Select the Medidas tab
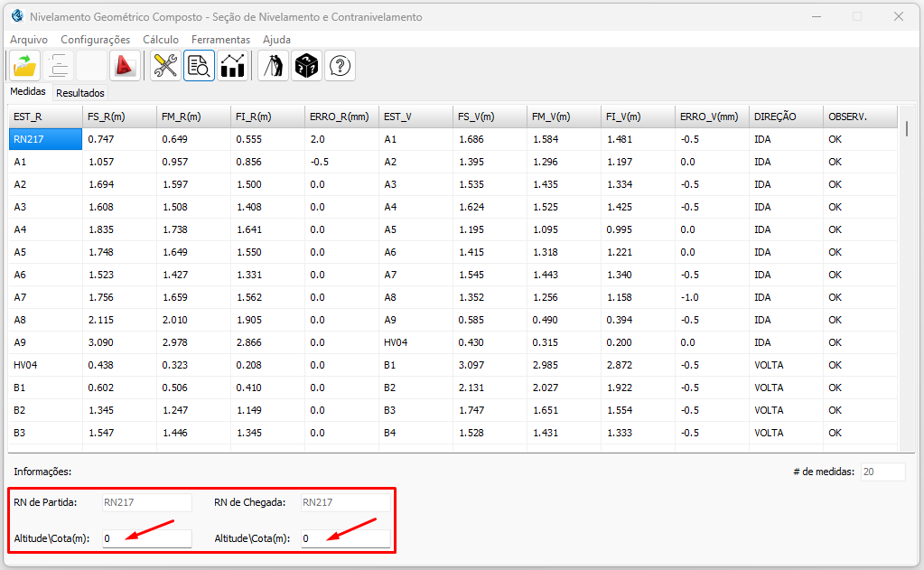The image size is (924, 570). (x=28, y=92)
